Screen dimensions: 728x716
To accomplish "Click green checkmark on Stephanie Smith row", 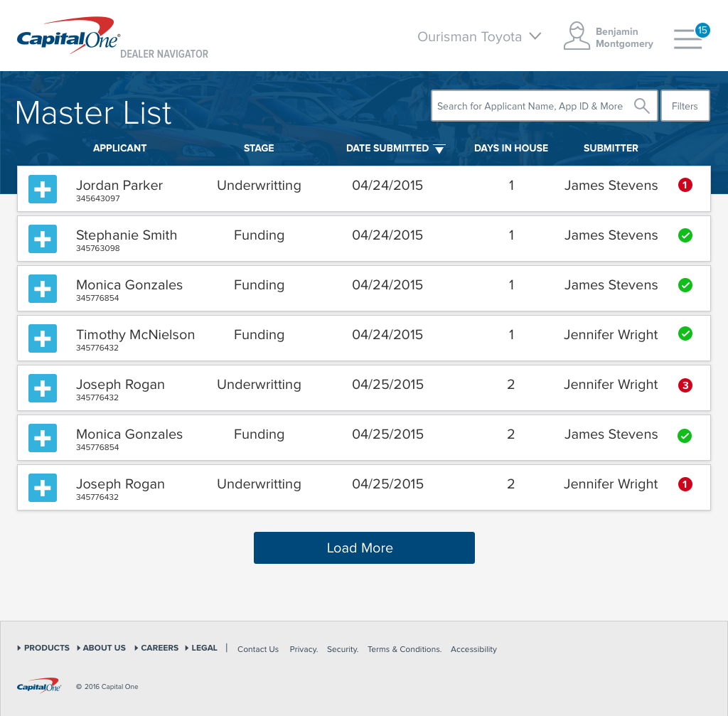I will 685,235.
